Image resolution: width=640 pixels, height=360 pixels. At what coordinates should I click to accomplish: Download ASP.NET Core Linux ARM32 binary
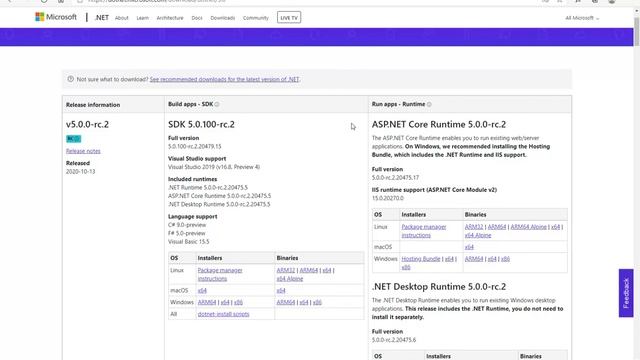pyautogui.click(x=474, y=227)
